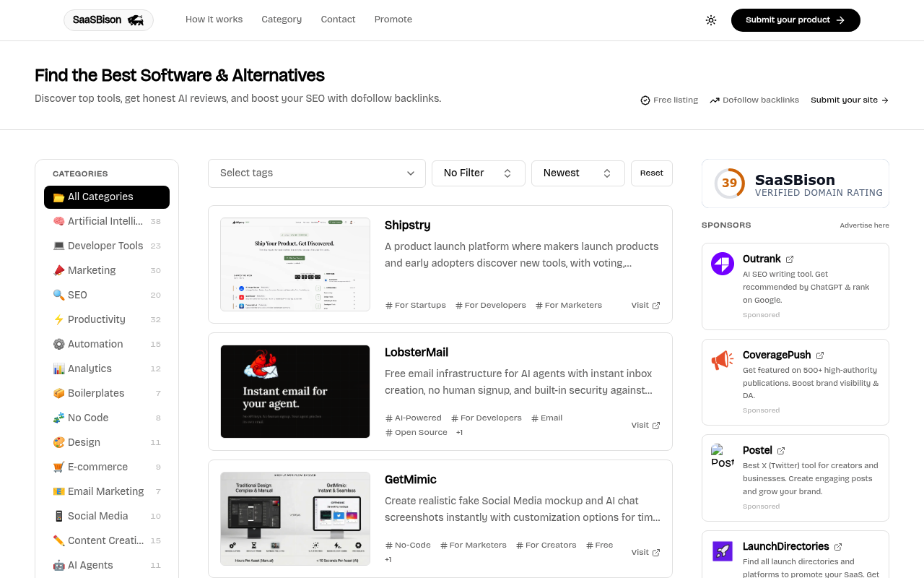Click the Advertise here link

click(x=864, y=225)
